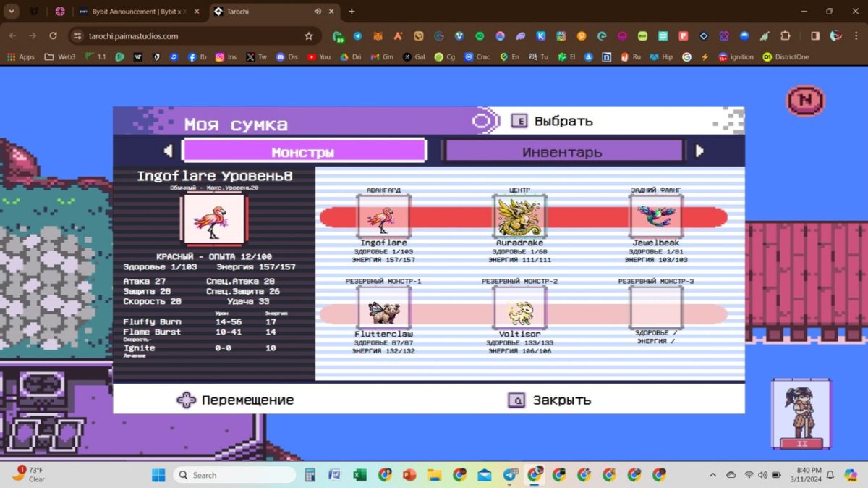The image size is (868, 488).
Task: Open the Cmc bookmark
Action: 478,56
